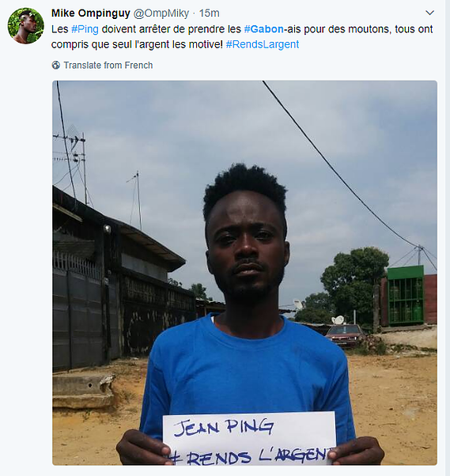Click the globe icon beside Translate
Screen dimensions: 450x476
click(56, 65)
